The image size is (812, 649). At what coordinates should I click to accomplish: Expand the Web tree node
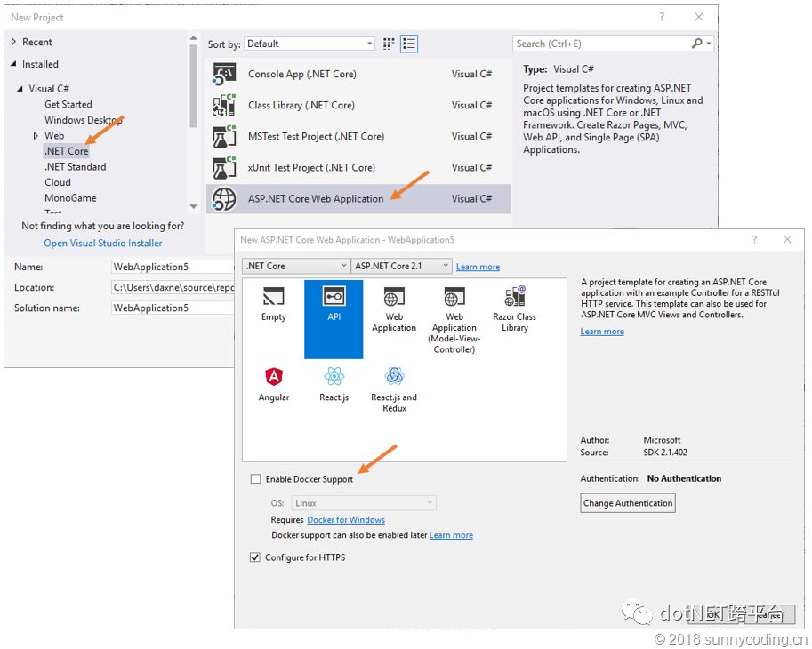[36, 136]
